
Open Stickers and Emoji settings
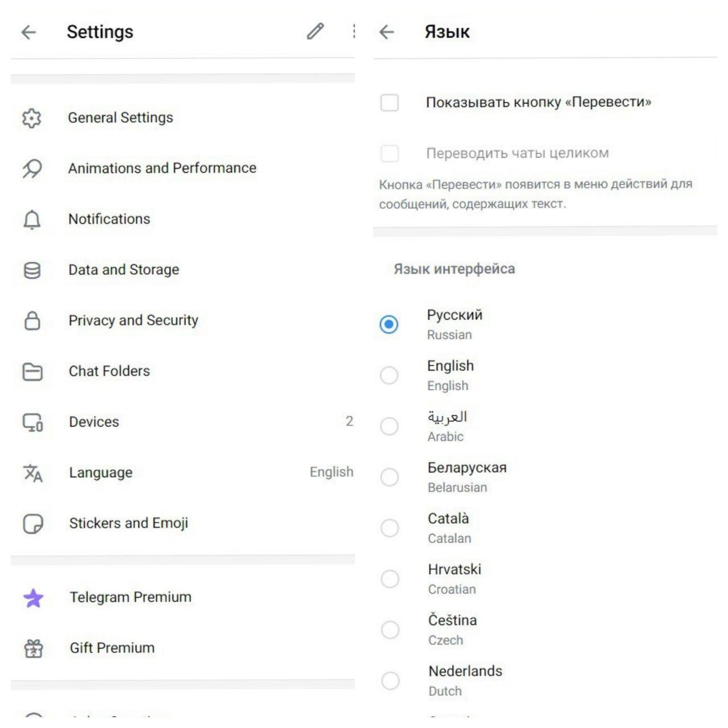tap(129, 523)
